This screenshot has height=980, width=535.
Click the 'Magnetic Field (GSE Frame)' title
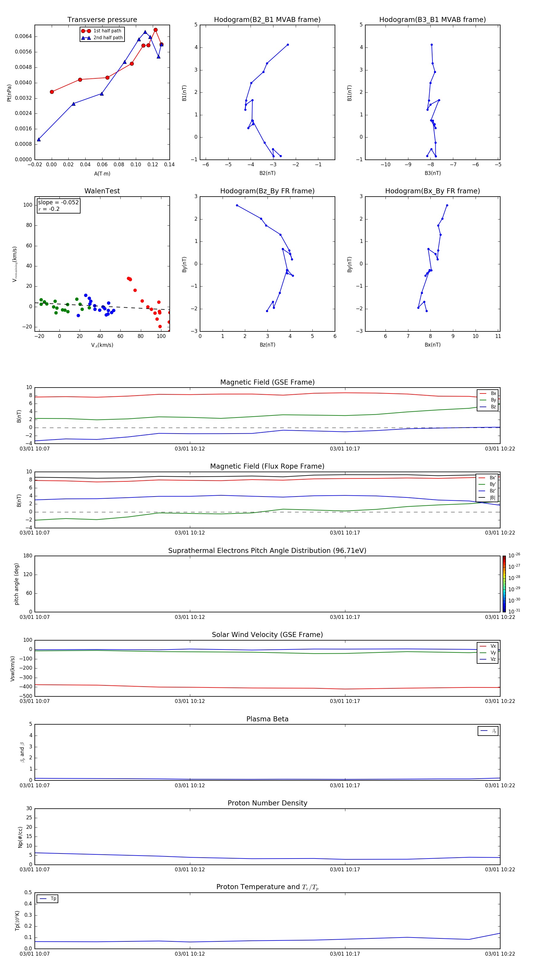point(267,382)
